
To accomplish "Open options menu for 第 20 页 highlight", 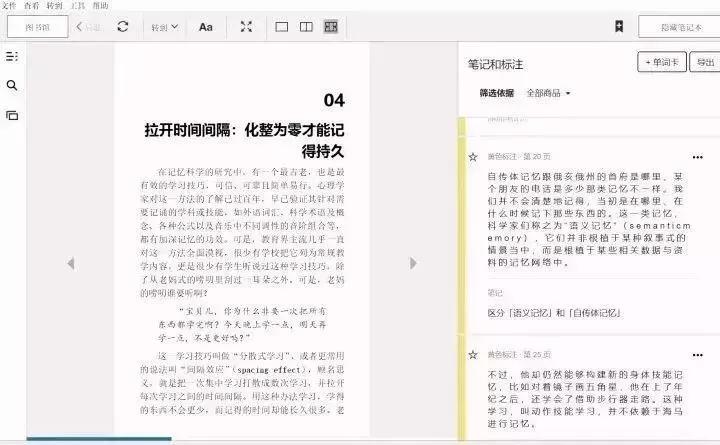I will click(x=698, y=157).
